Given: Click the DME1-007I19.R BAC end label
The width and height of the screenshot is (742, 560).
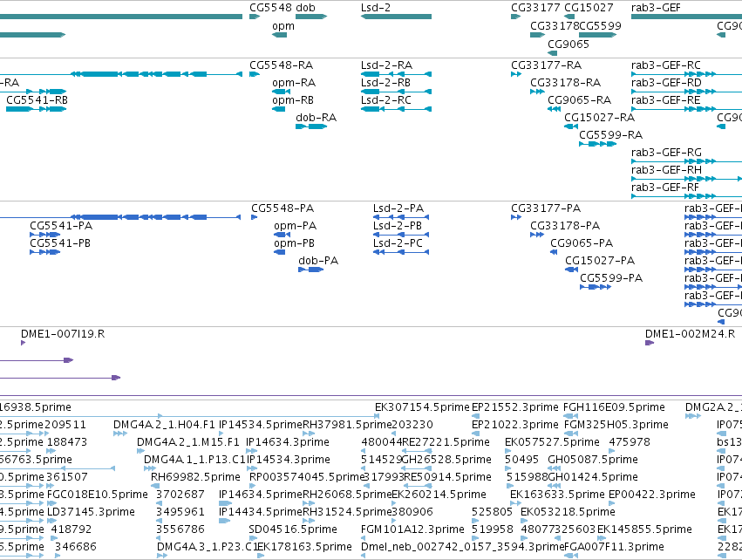Looking at the screenshot, I should click(63, 334).
